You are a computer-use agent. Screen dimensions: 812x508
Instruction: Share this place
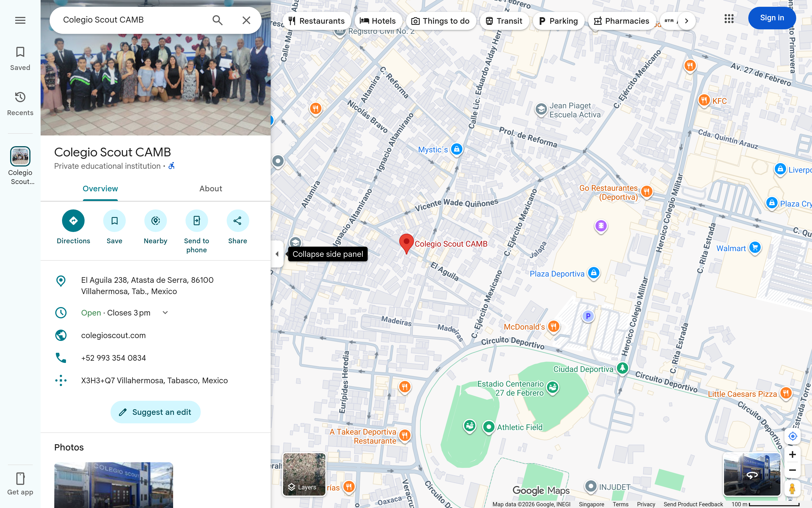(x=238, y=227)
